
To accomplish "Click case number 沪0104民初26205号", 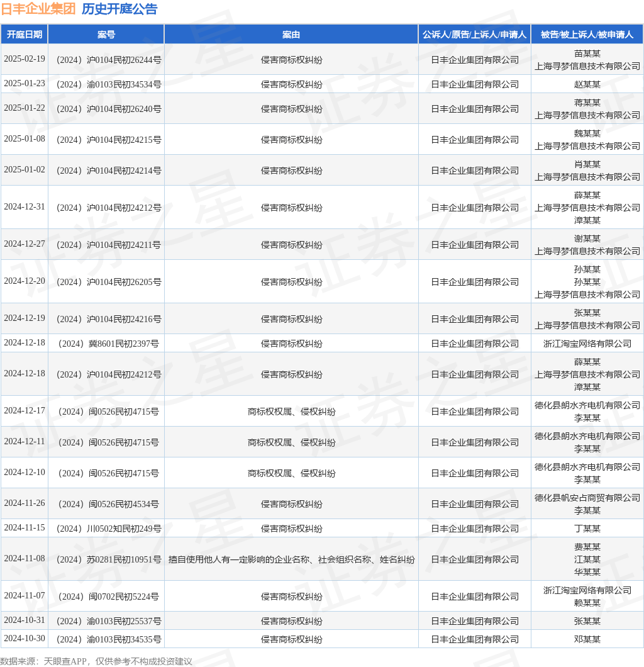I will point(109,282).
